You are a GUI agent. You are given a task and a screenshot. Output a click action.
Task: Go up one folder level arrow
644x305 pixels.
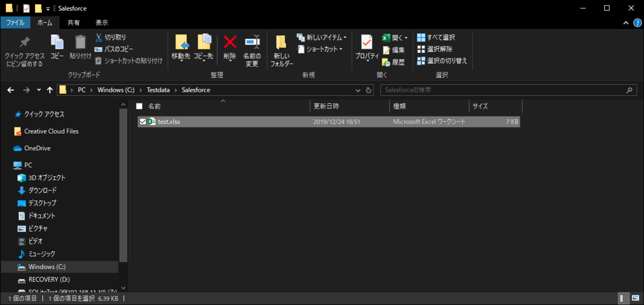pyautogui.click(x=50, y=90)
